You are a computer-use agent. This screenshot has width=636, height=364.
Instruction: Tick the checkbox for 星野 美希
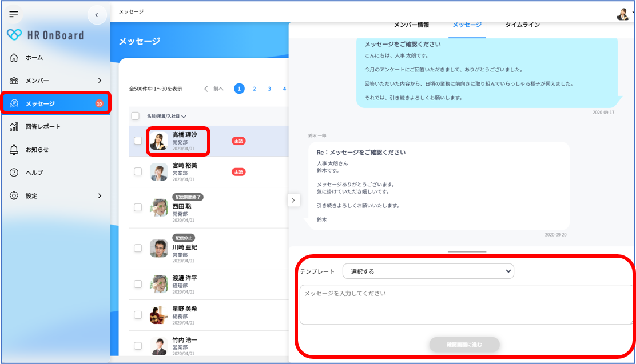tap(138, 315)
